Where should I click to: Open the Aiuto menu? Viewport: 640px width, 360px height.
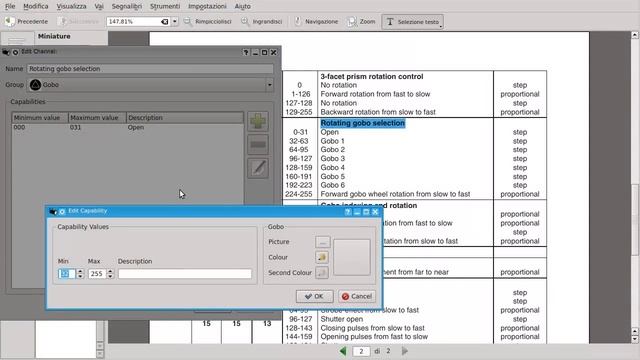click(242, 6)
